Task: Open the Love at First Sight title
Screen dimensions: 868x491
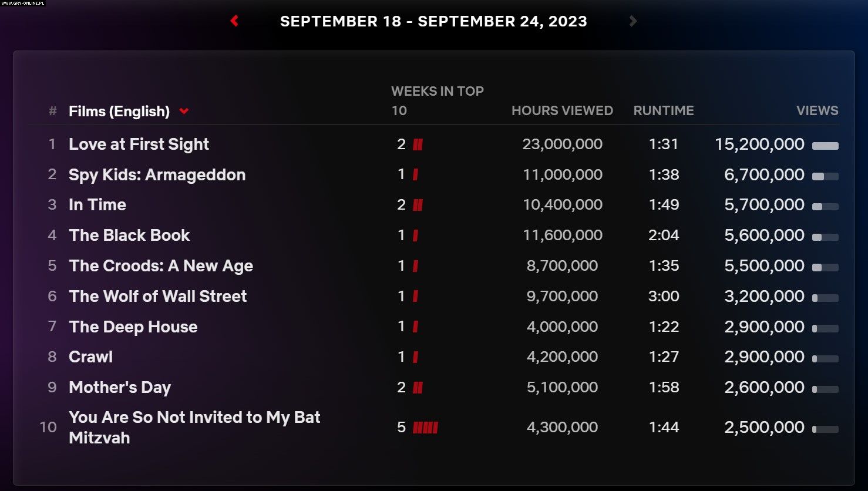Action: (139, 144)
